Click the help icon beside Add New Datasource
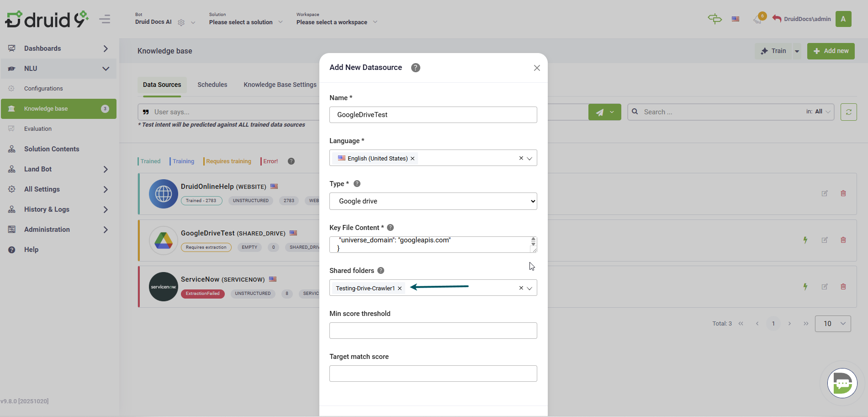Screen dimensions: 868x417 click(x=415, y=68)
